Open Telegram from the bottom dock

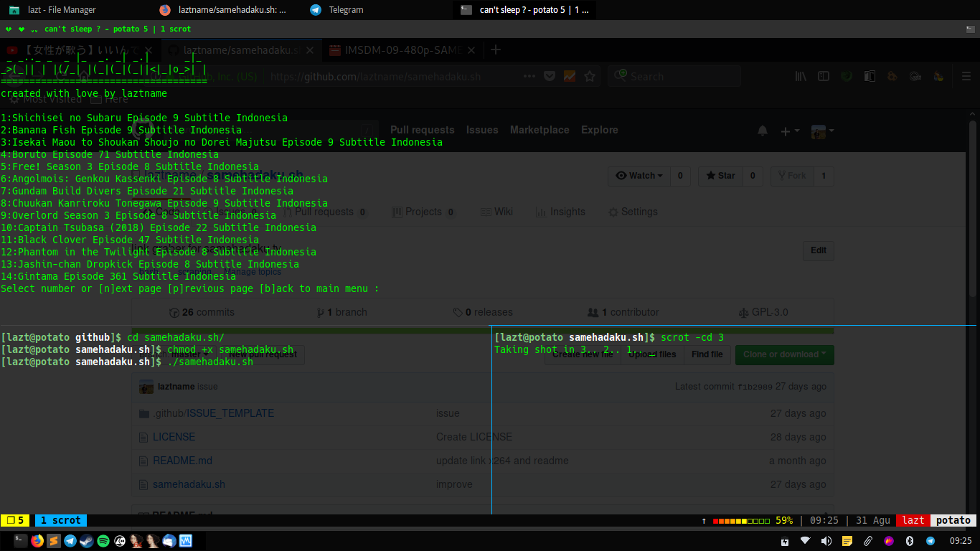[x=70, y=541]
